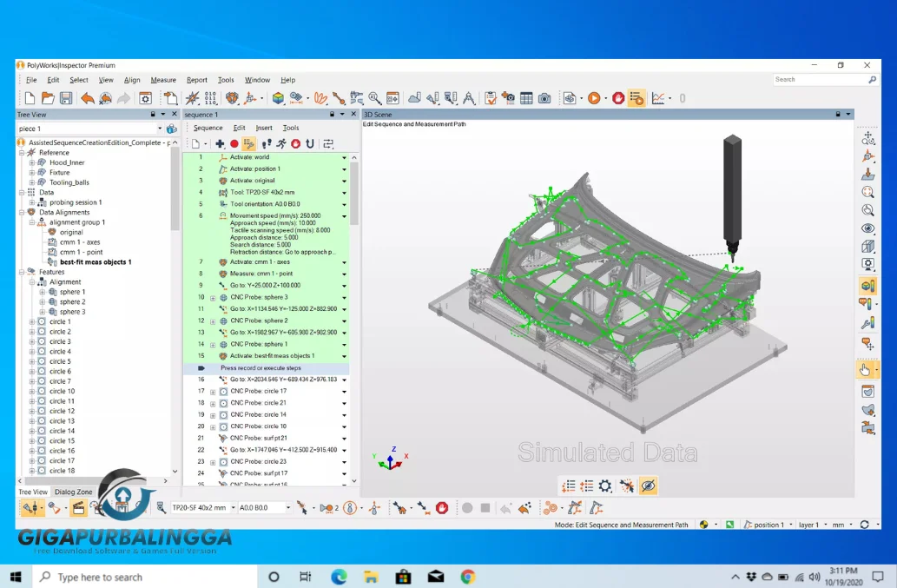Toggle lock on the Tree View pane
The image size is (897, 588).
pyautogui.click(x=153, y=115)
